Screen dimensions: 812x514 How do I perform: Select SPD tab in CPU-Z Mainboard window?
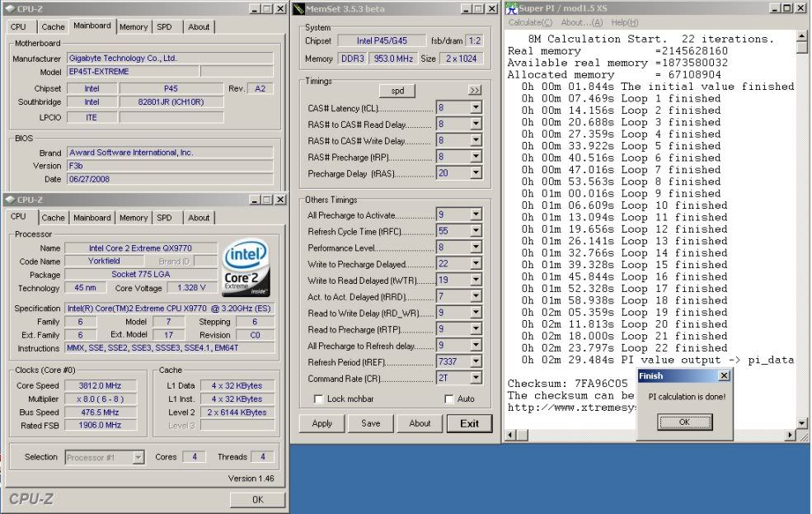(x=164, y=27)
